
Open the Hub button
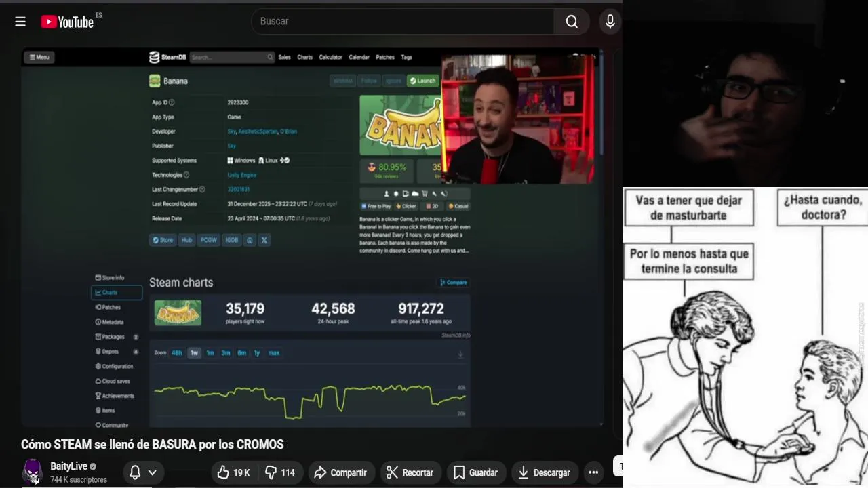pyautogui.click(x=186, y=240)
